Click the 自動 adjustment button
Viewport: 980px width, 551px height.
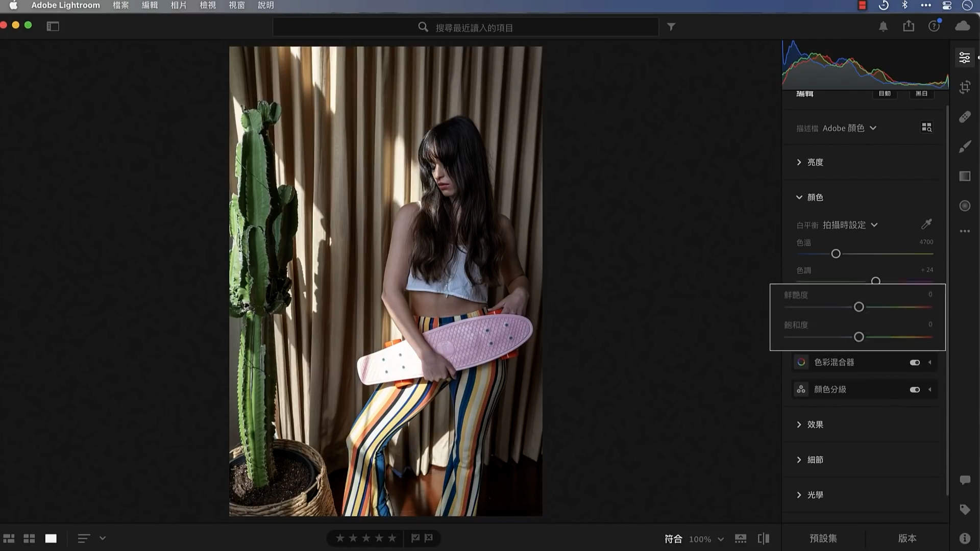[885, 93]
